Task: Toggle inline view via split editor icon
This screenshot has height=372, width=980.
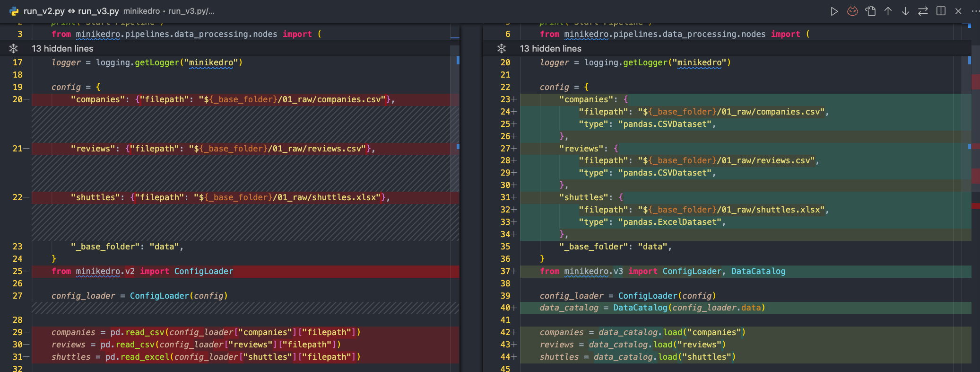Action: (x=941, y=11)
